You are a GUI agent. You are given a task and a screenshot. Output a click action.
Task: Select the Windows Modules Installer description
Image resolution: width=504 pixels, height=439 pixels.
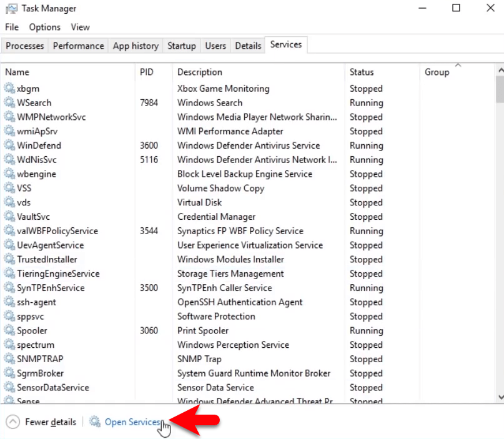pos(230,259)
